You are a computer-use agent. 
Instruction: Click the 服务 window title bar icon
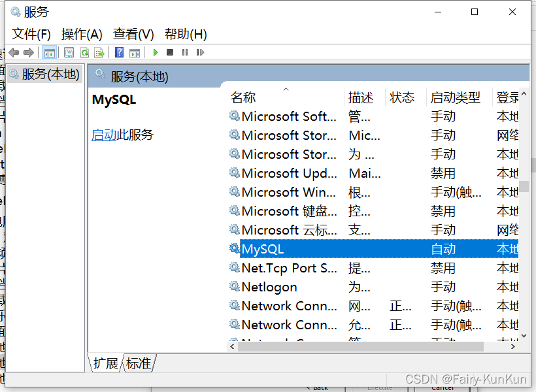click(16, 12)
